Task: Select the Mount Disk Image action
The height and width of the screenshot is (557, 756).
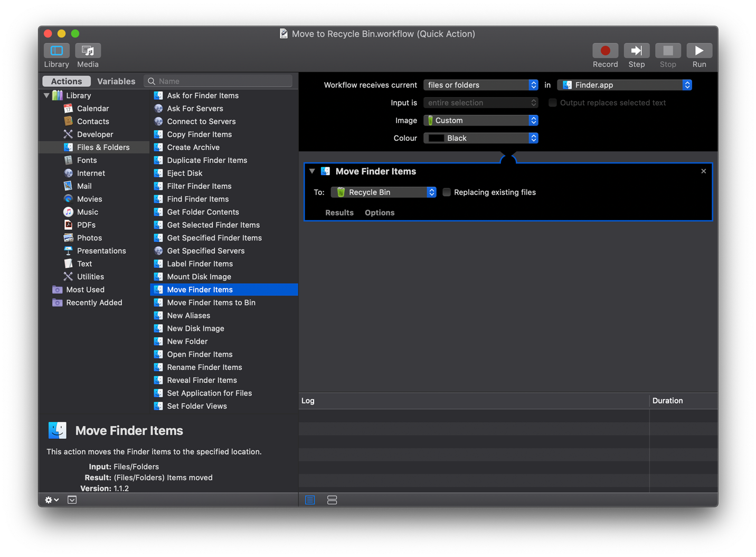Action: click(224, 276)
